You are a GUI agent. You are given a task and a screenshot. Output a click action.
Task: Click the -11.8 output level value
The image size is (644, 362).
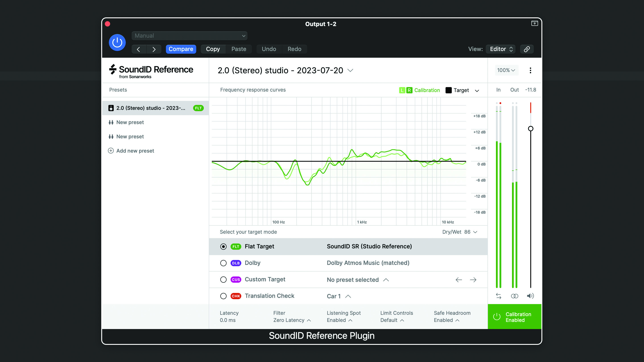pyautogui.click(x=530, y=90)
